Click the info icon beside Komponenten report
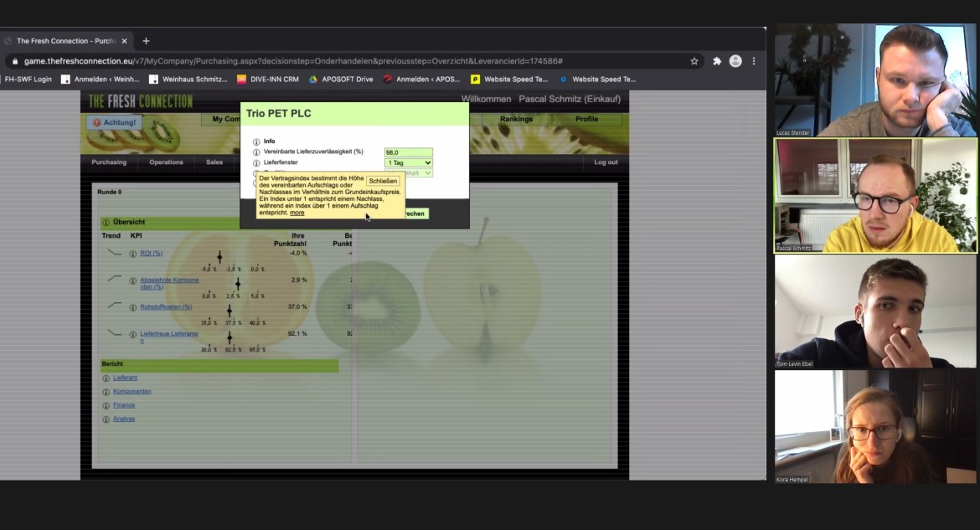Viewport: 980px width, 530px height. coord(106,392)
